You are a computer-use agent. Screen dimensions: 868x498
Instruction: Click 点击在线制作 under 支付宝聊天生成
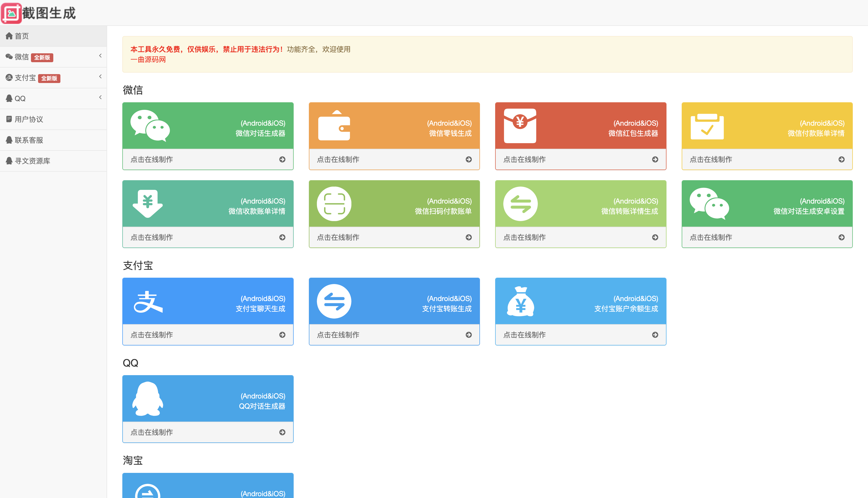pyautogui.click(x=152, y=335)
